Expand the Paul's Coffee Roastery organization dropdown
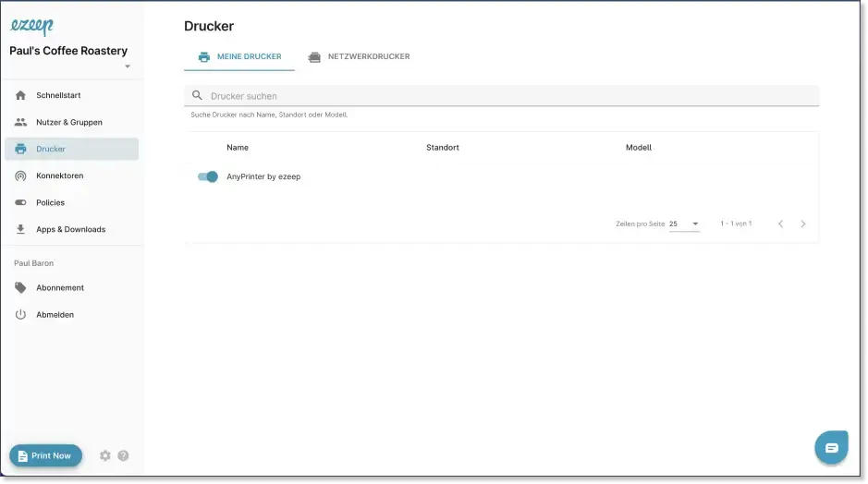 click(x=128, y=67)
